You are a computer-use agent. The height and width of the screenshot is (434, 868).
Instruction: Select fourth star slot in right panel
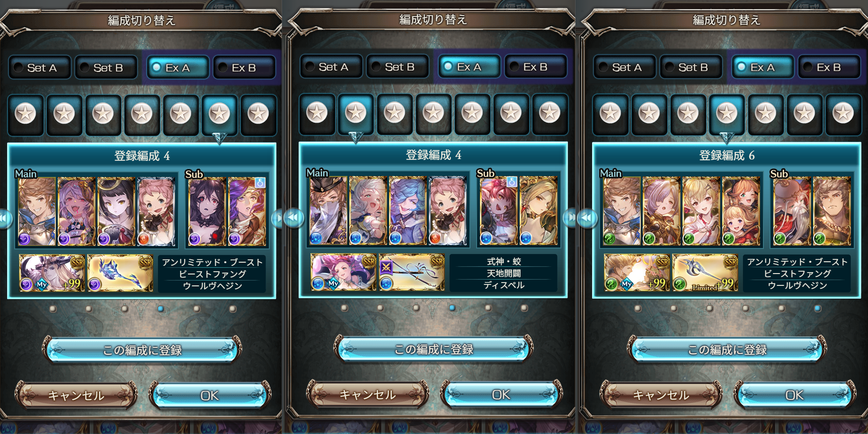coord(726,114)
